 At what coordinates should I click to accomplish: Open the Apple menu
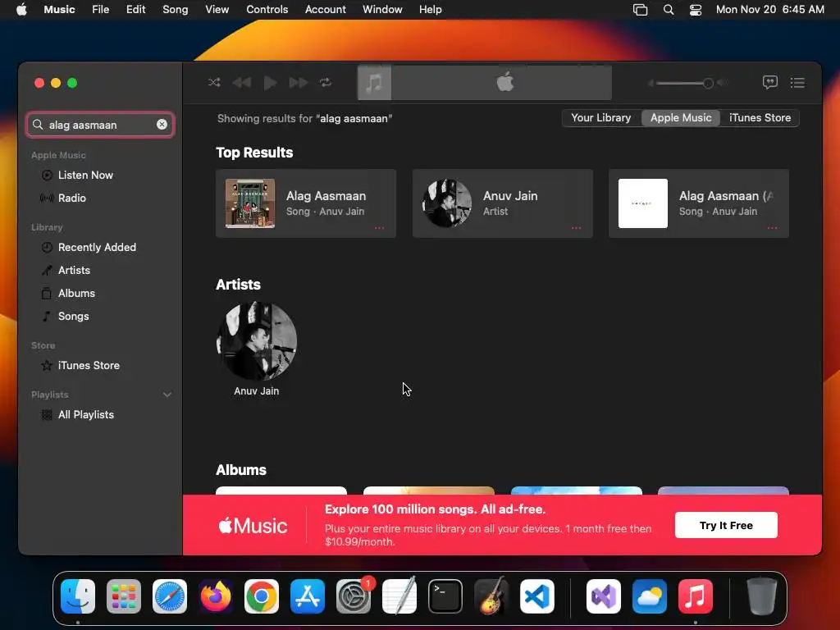(21, 10)
